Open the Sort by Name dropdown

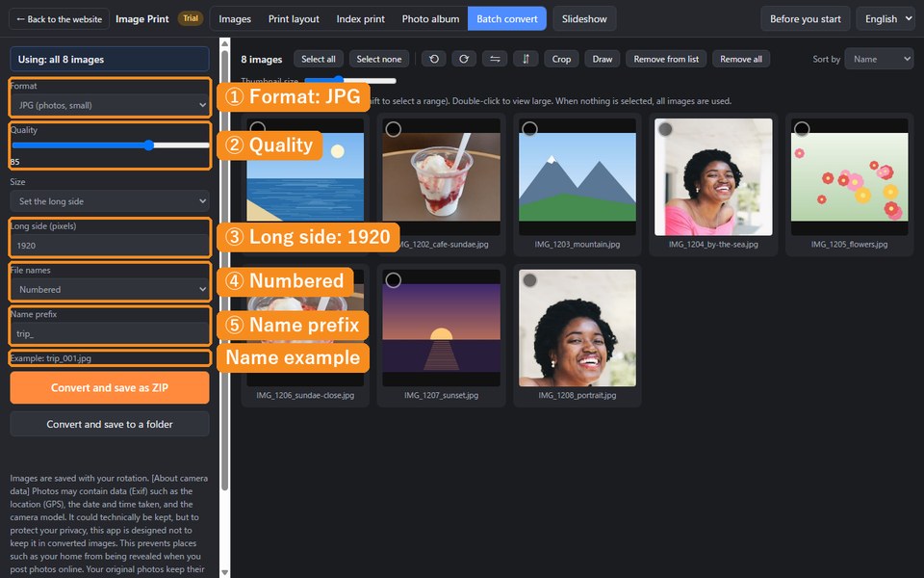[879, 59]
